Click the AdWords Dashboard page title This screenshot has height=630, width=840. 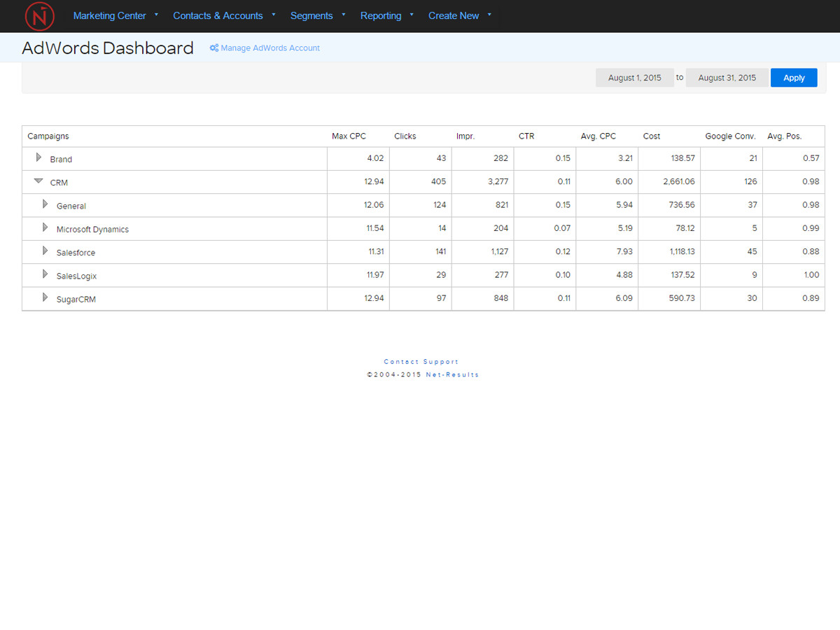tap(108, 48)
